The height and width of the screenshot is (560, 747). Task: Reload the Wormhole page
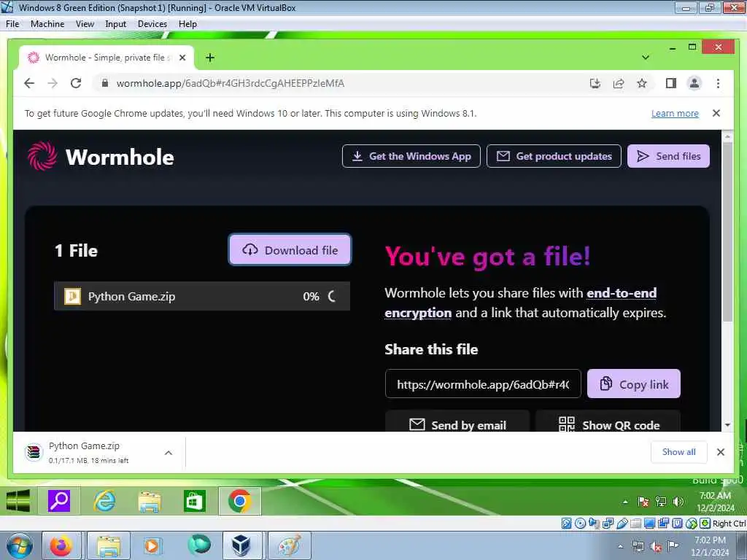pos(76,83)
